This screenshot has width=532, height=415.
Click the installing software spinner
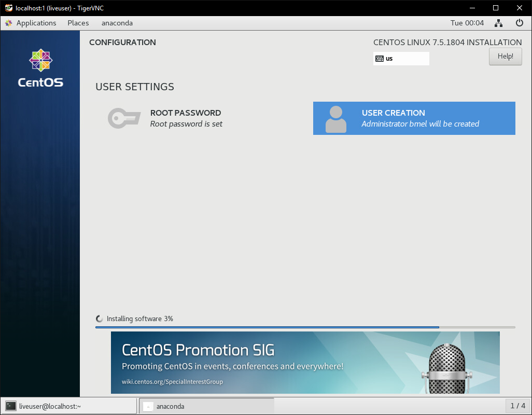coord(100,319)
